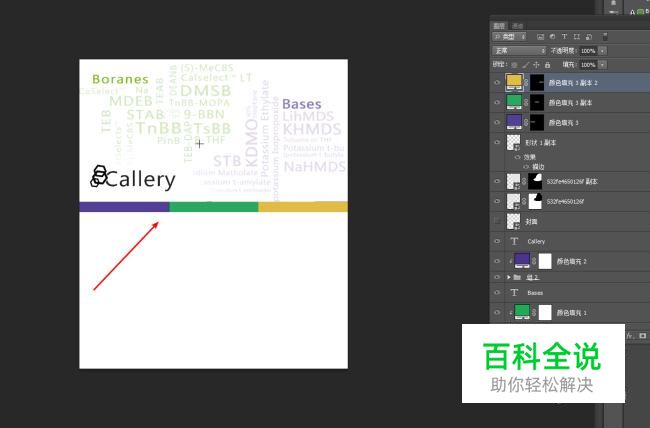Viewport: 650px width, 428px height.
Task: Select the mask thumbnail of 颜色填充 3
Action: [x=537, y=122]
